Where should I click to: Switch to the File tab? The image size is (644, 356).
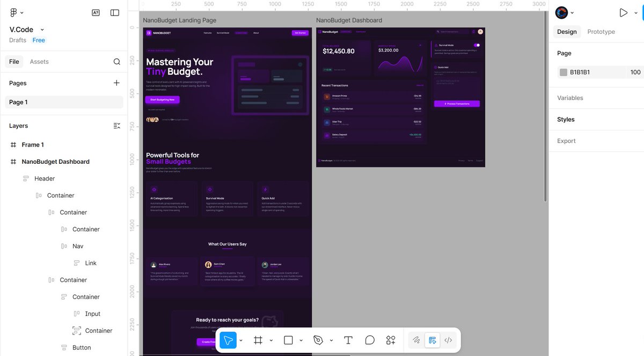pos(14,62)
